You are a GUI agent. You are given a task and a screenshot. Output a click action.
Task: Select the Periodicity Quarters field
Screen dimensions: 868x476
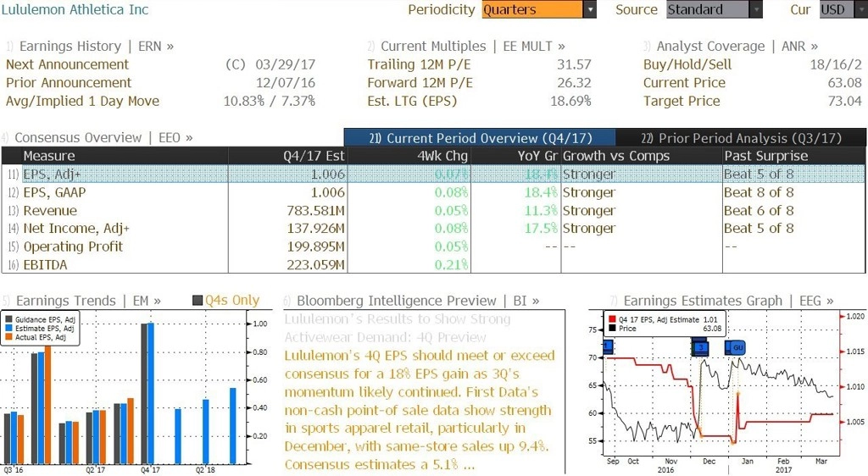tap(532, 9)
